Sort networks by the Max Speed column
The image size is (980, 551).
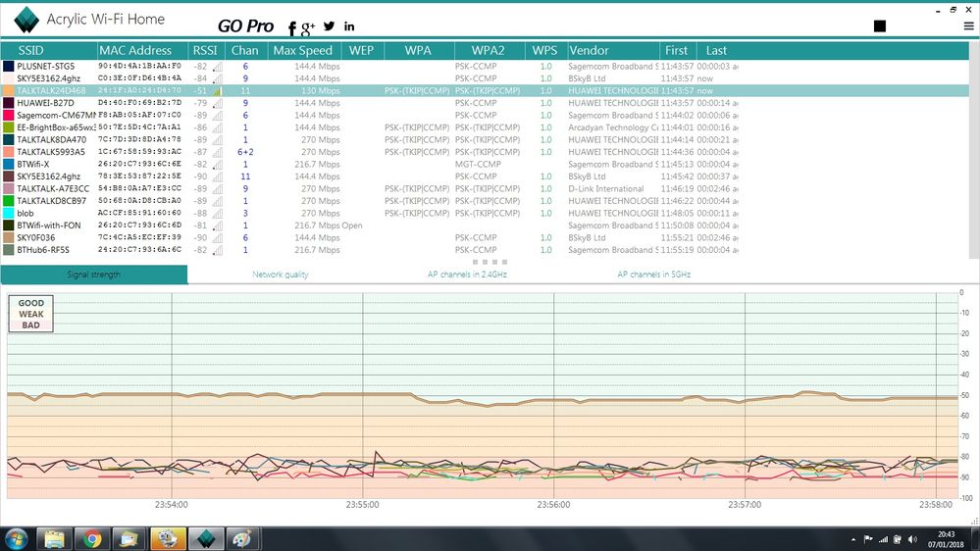302,51
